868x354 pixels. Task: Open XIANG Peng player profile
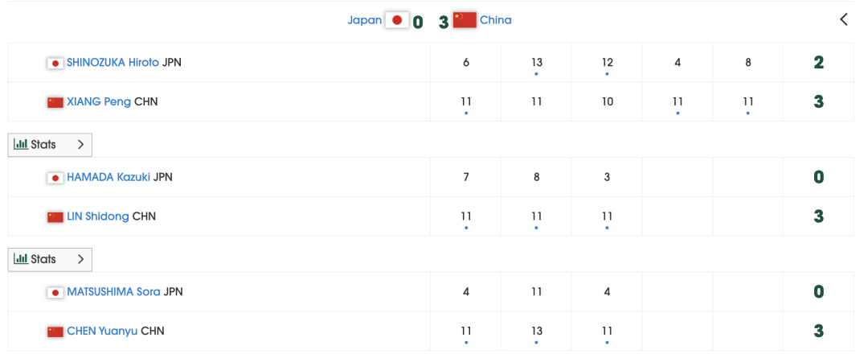click(x=99, y=102)
